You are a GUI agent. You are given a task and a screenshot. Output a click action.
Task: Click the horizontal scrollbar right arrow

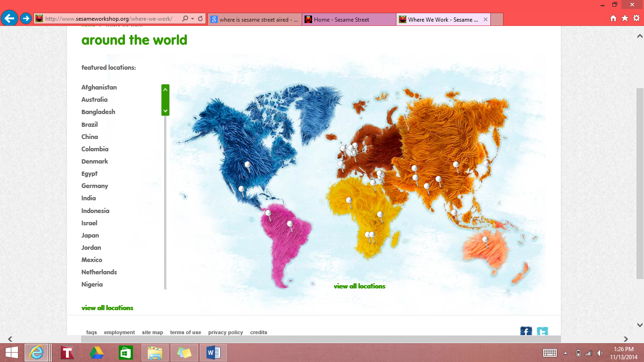pos(626,339)
